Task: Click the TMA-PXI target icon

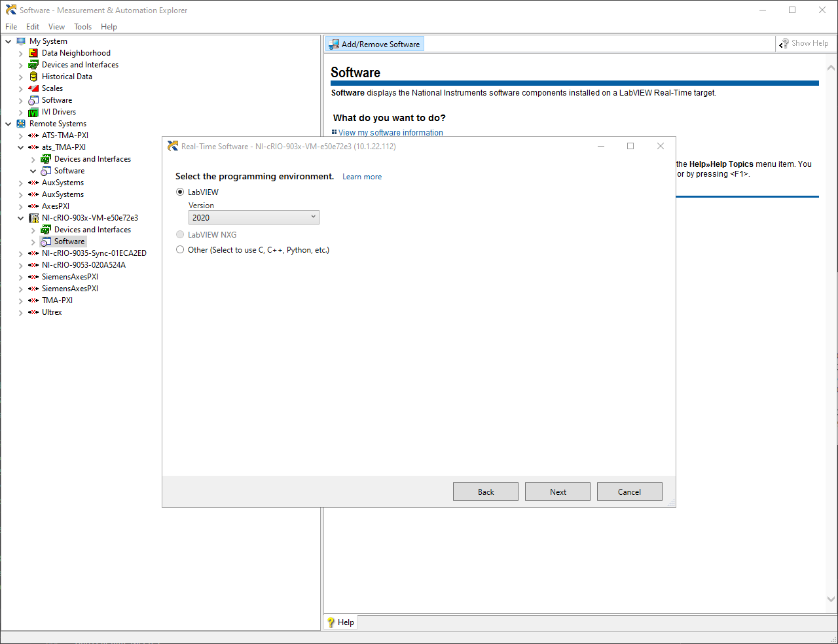Action: [x=33, y=300]
